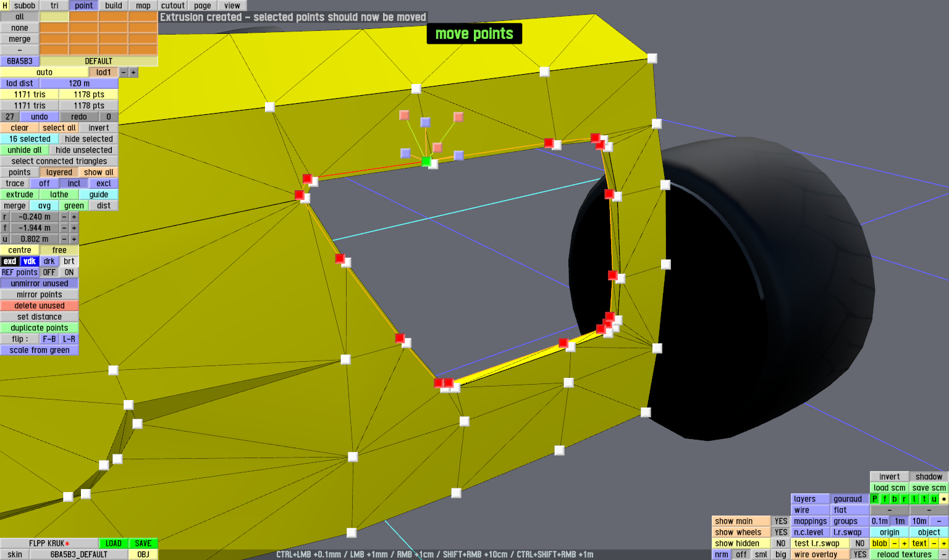The height and width of the screenshot is (560, 949).
Task: Click the u value 0.802 m field
Action: pyautogui.click(x=35, y=239)
